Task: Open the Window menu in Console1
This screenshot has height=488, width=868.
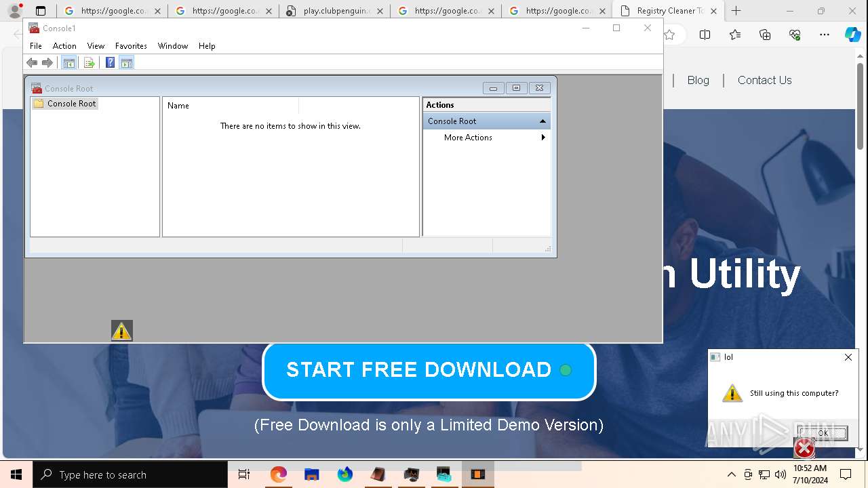Action: 173,46
